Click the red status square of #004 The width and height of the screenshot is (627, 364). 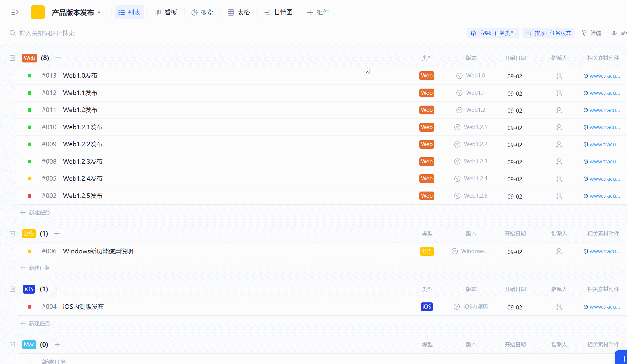click(30, 307)
